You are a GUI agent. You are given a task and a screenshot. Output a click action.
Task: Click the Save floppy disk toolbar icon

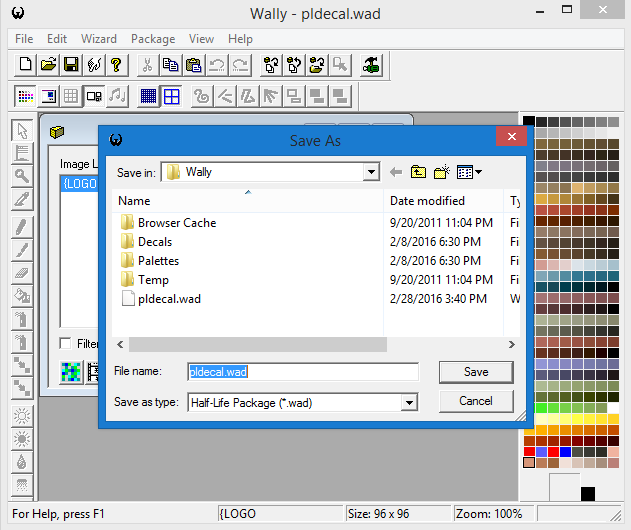pos(71,65)
